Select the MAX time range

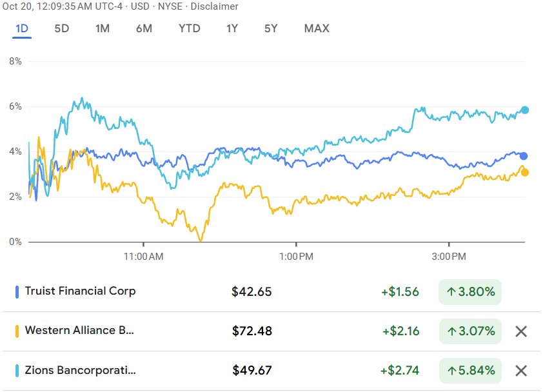coord(317,28)
